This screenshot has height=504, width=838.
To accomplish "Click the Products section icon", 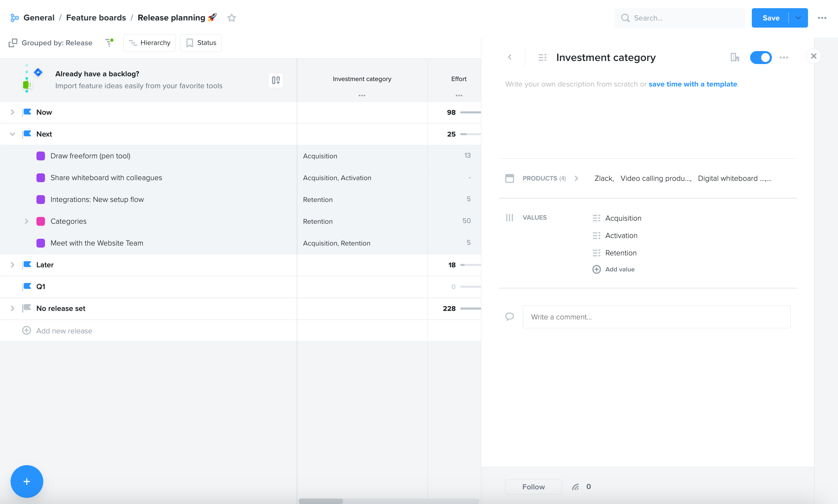I will [x=510, y=178].
